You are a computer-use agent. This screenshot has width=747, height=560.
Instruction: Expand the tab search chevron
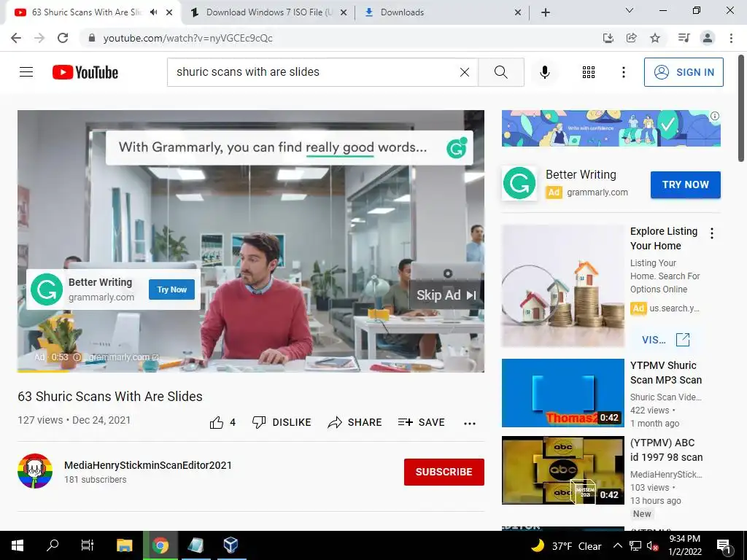tap(629, 10)
